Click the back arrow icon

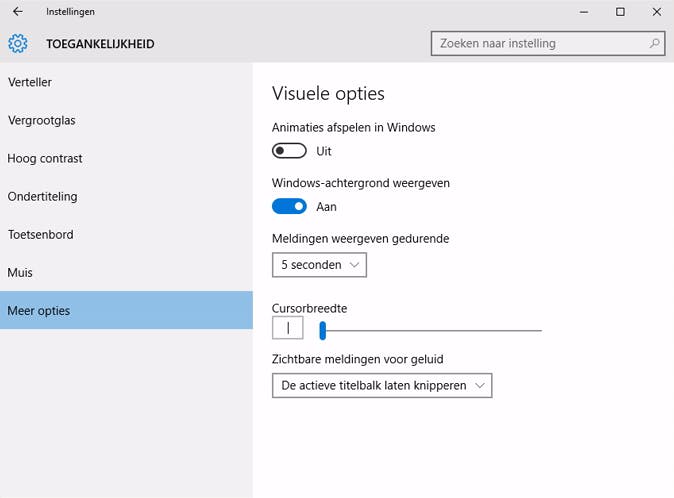(x=17, y=12)
